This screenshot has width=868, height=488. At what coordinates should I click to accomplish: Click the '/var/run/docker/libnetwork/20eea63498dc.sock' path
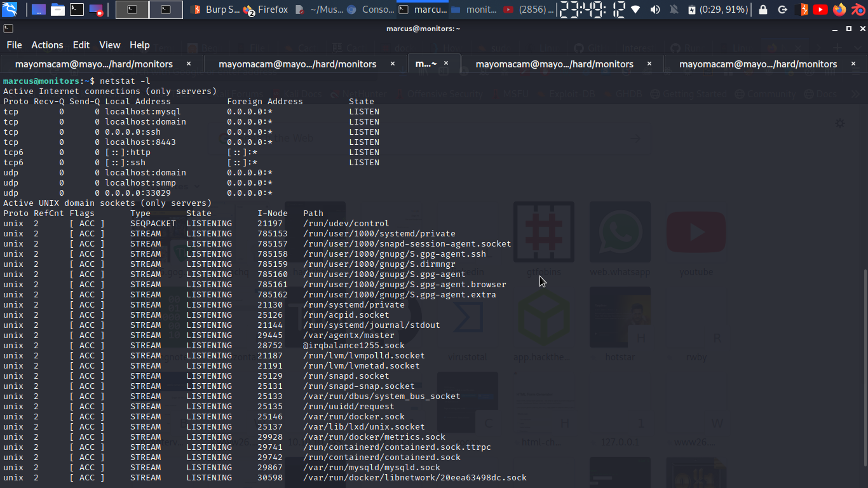click(x=415, y=478)
